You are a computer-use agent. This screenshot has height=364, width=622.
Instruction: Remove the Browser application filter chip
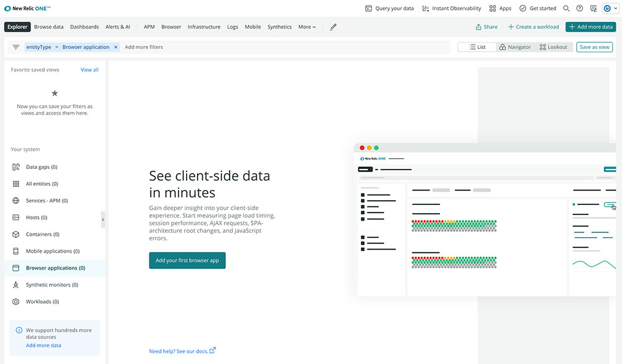(x=116, y=47)
